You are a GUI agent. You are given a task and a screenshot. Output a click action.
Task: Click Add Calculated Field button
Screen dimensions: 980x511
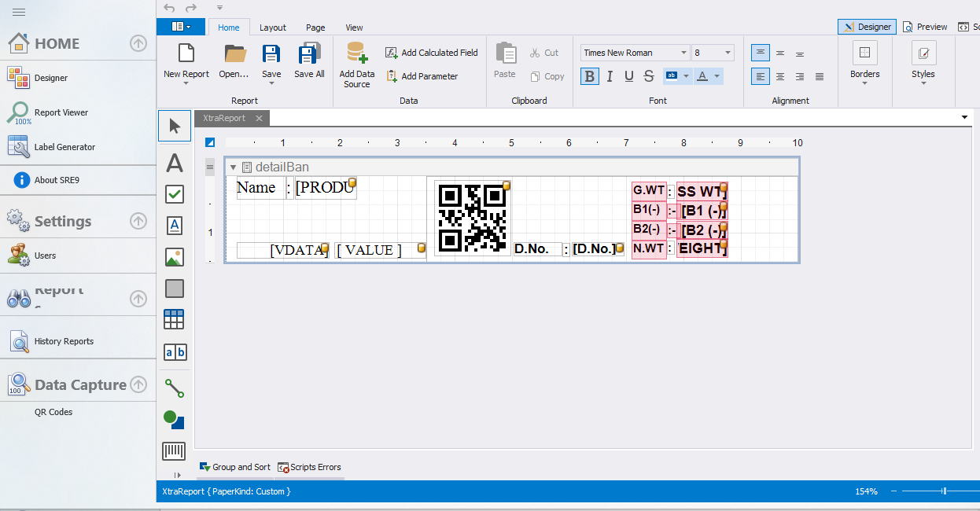click(x=432, y=53)
